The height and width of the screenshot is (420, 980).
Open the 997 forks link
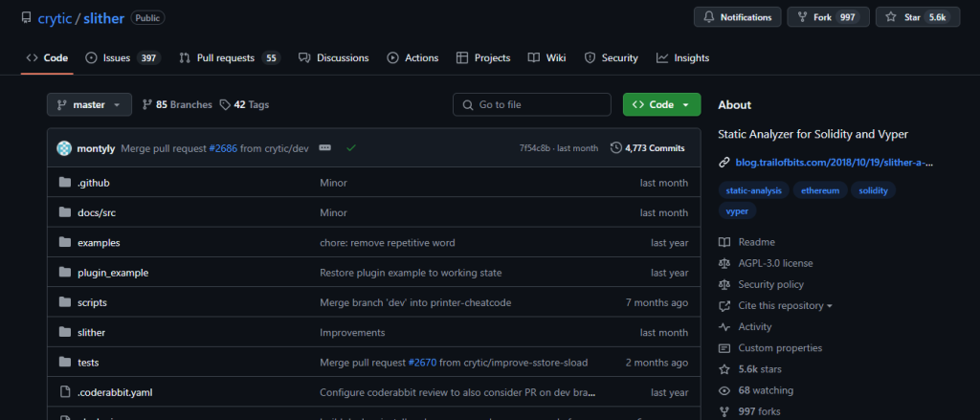[759, 412]
